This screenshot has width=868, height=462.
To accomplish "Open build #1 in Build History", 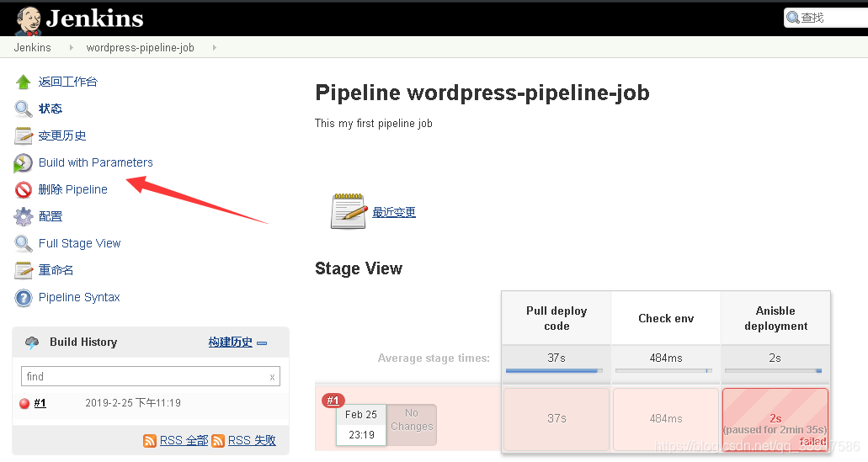I will 40,403.
